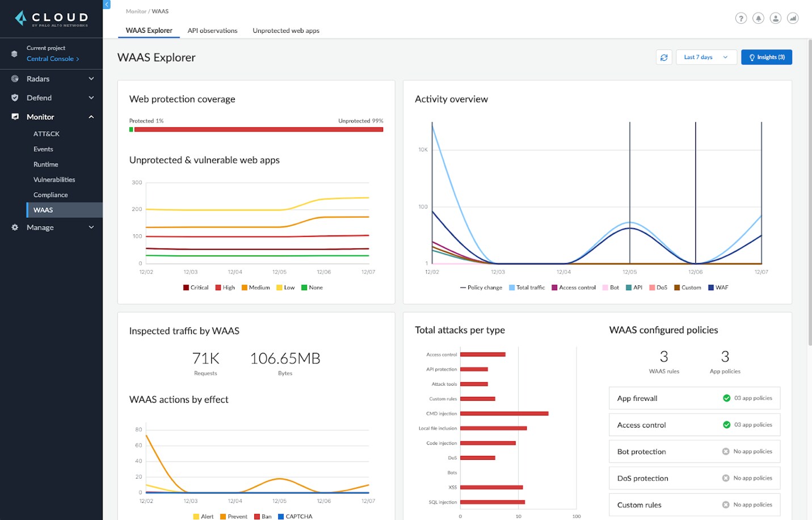Open the Central Console project link
The height and width of the screenshot is (520, 812).
click(53, 59)
